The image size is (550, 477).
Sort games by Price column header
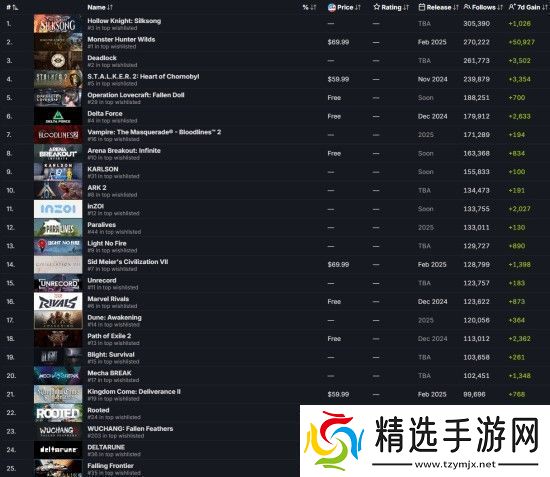[x=344, y=7]
